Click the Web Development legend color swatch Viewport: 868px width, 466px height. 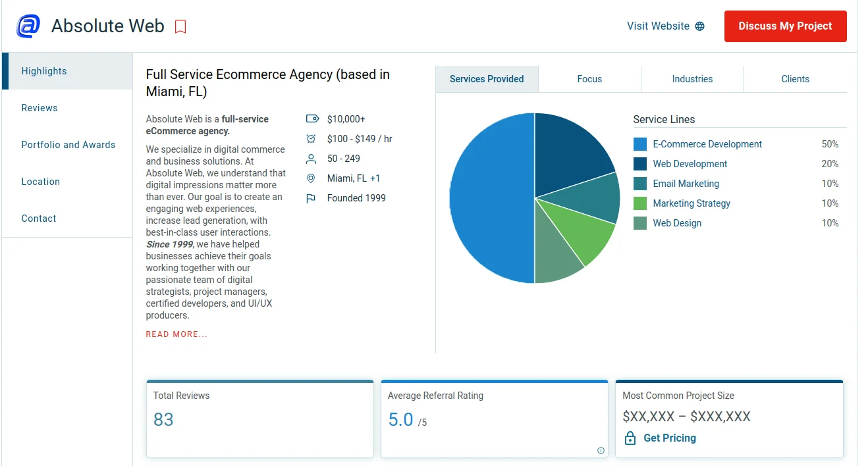click(x=640, y=164)
